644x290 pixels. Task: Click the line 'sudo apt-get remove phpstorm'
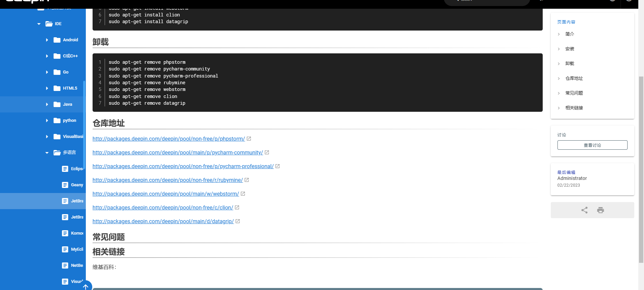pyautogui.click(x=147, y=62)
